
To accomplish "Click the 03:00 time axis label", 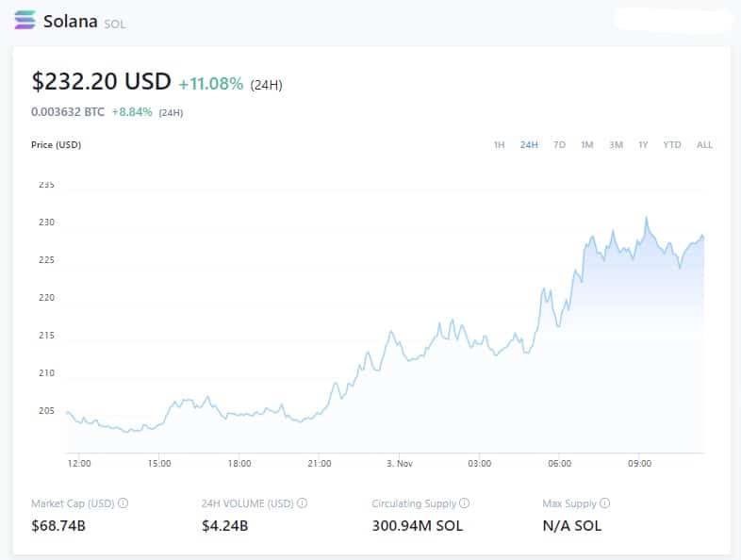I will [480, 464].
